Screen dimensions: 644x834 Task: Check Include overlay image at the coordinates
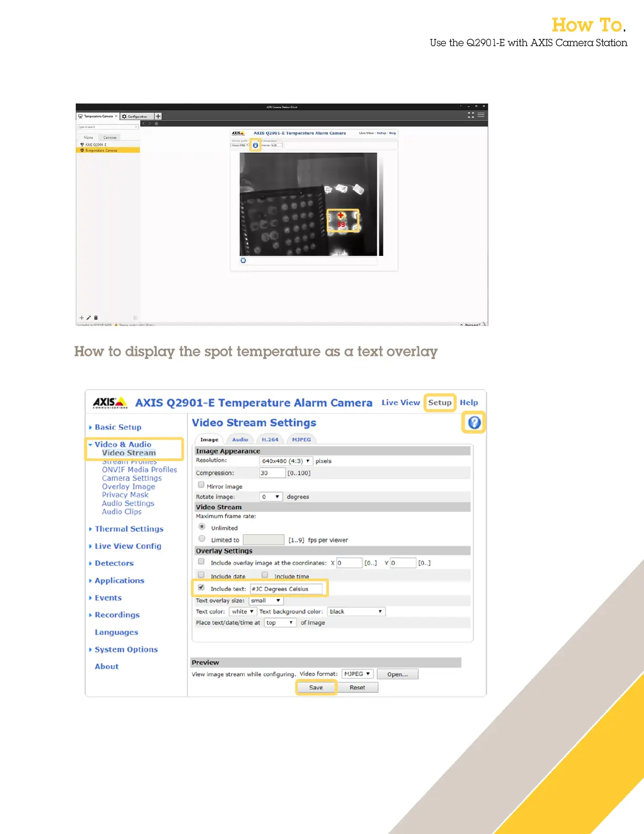pyautogui.click(x=201, y=561)
